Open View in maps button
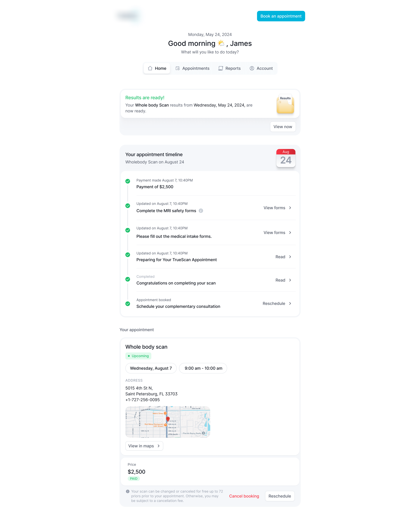Image resolution: width=420 pixels, height=522 pixels. point(144,446)
